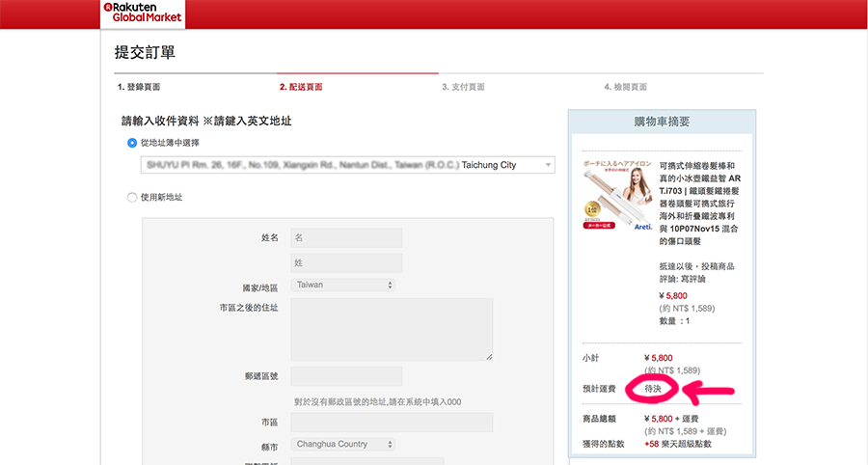Click the 市區 city input field
The image size is (868, 465).
click(392, 423)
